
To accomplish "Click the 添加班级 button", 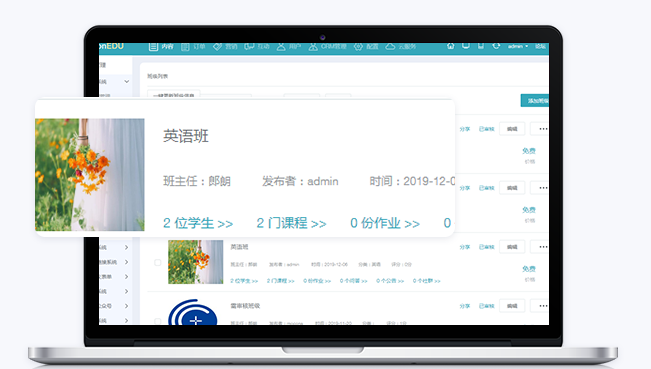I will pos(535,100).
